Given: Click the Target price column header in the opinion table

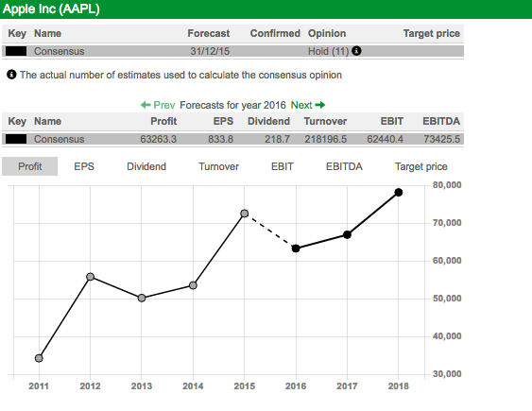Looking at the screenshot, I should point(432,33).
